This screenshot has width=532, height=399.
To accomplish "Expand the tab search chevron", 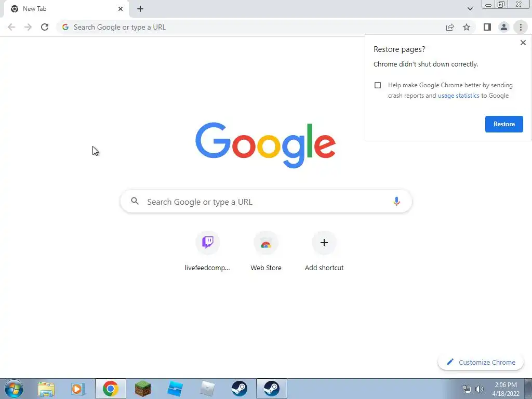I will 470,9.
